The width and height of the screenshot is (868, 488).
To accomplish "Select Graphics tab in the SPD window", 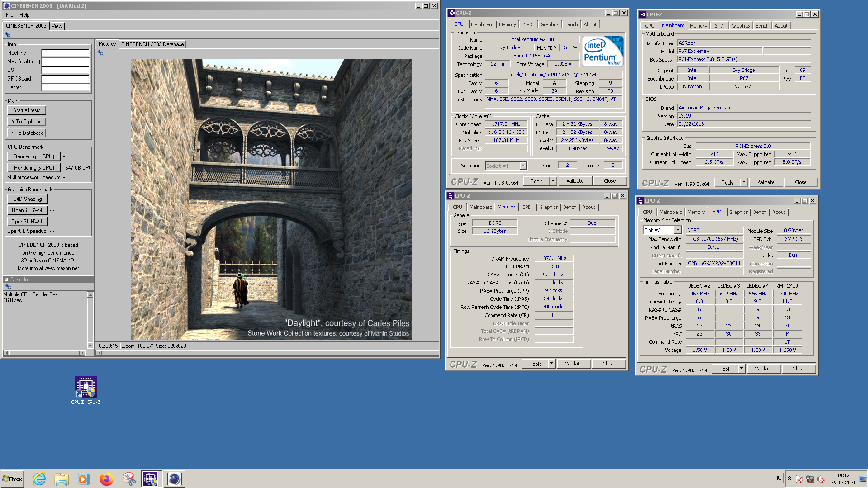I will point(738,212).
